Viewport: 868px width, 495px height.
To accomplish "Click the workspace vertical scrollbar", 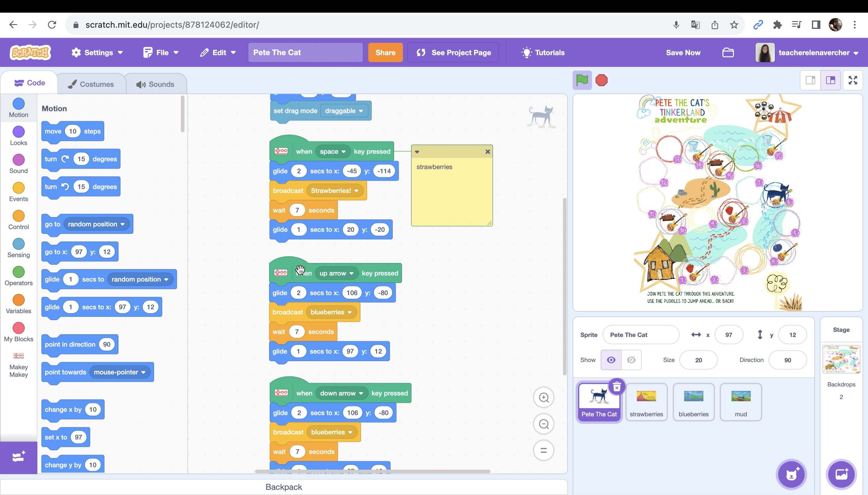I will click(x=565, y=287).
